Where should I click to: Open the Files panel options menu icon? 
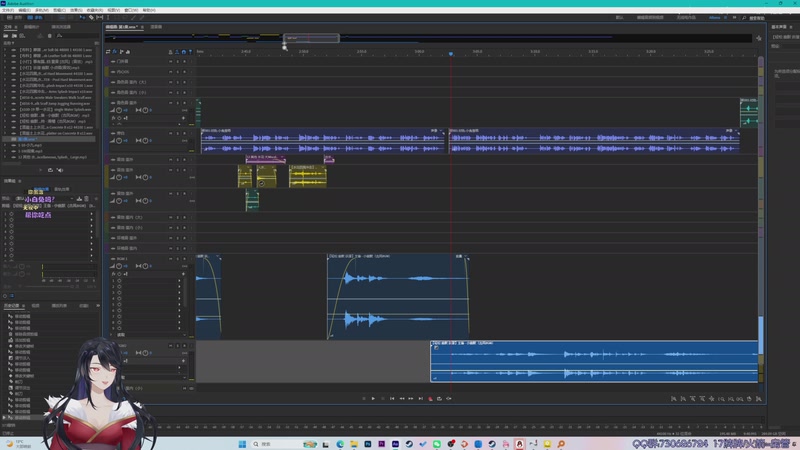(16, 27)
